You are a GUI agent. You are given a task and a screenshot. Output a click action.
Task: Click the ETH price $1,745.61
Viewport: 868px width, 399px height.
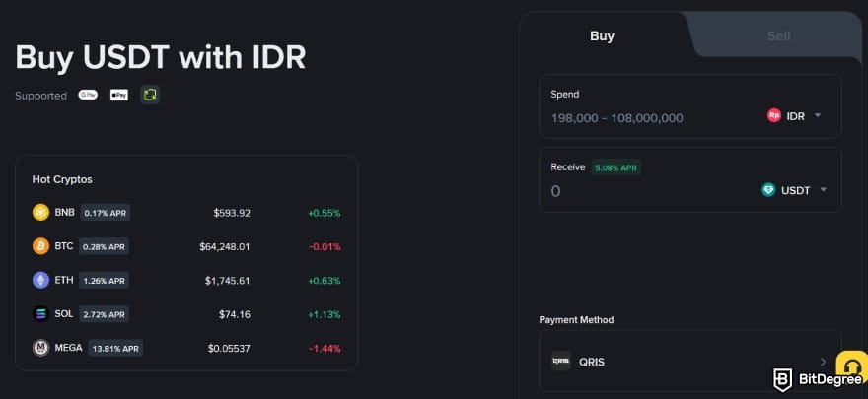coord(227,281)
